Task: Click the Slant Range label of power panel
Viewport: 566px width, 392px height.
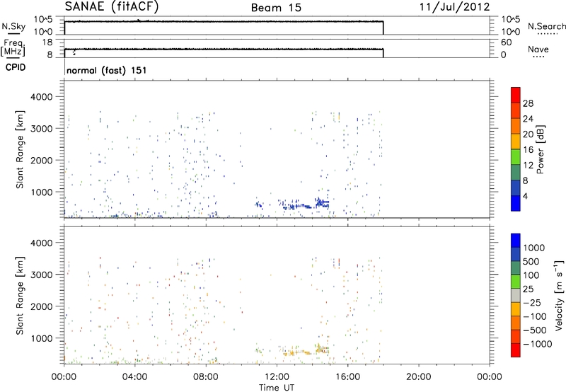Action: click(20, 149)
